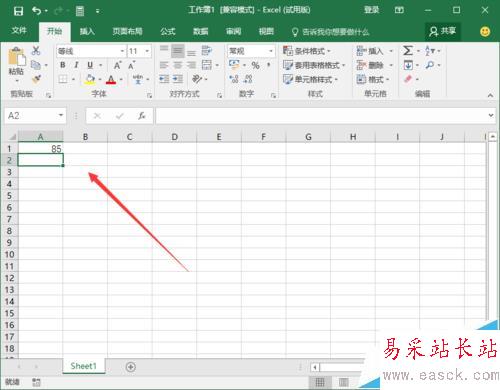This screenshot has height=390, width=500.
Task: Apply percent style
Action: 255,65
